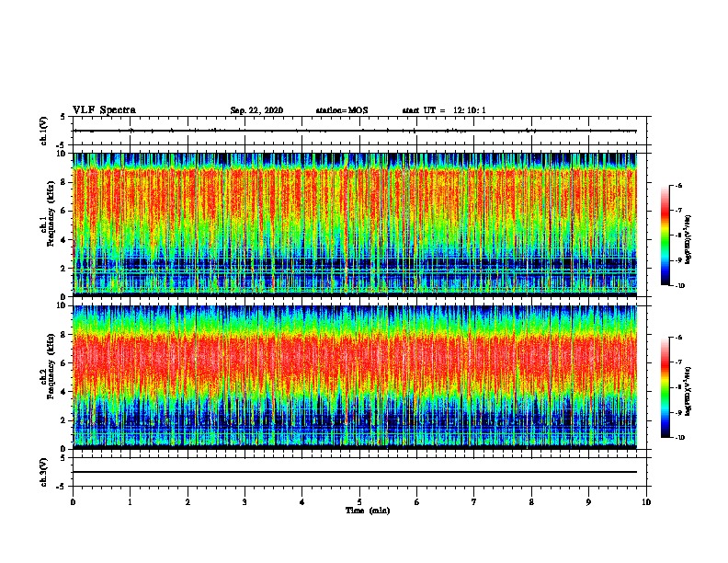This screenshot has height=563, width=728.
Task: Click time axis tick label "6"
Action: (x=417, y=502)
